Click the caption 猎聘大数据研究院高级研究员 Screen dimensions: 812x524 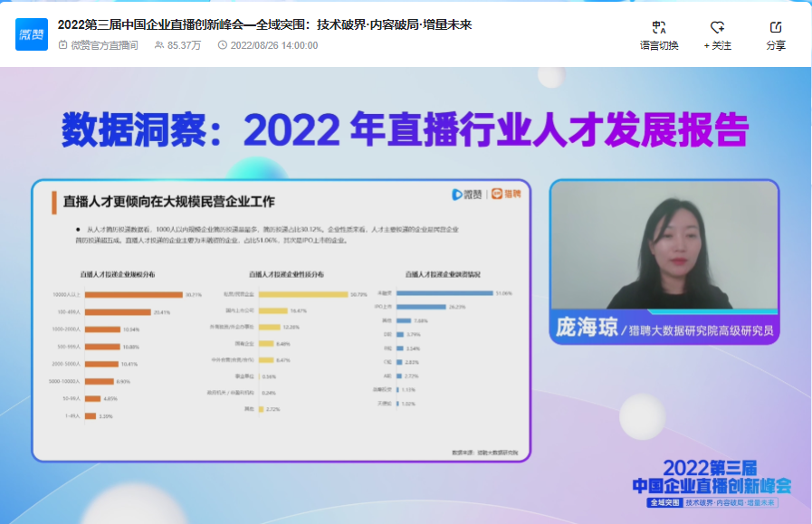702,330
